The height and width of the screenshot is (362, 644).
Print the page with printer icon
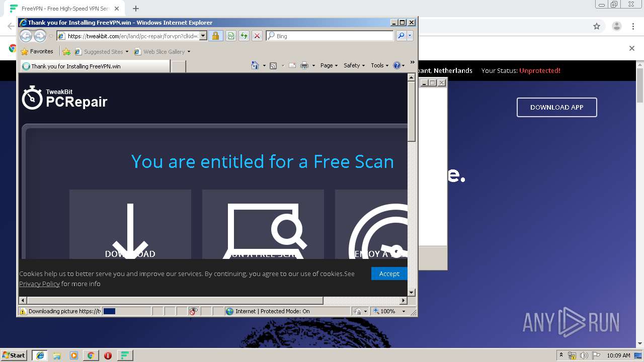304,65
